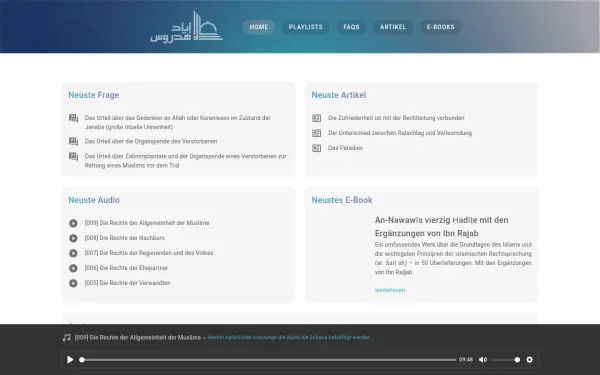
Task: Open the E-BOOKS menu item
Action: pos(440,27)
